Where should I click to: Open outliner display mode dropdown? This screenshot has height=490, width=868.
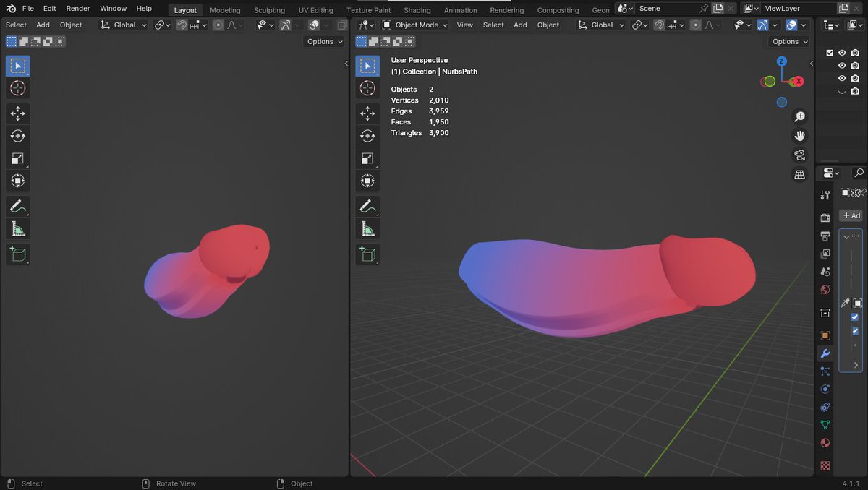click(833, 25)
